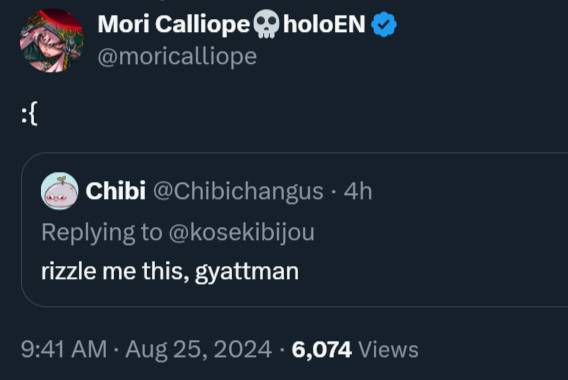Click the 9:41 AM post time
Image resolution: width=568 pixels, height=380 pixels.
pyautogui.click(x=64, y=349)
